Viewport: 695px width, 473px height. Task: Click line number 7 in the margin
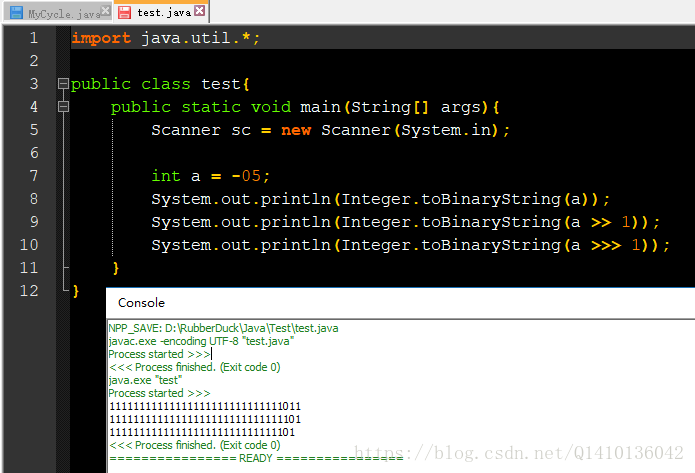click(x=34, y=176)
